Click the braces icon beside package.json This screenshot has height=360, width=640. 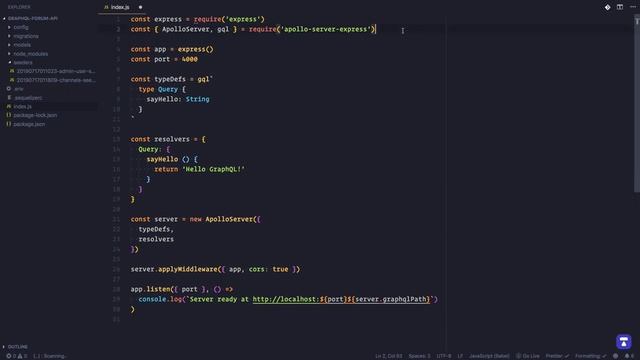coord(9,124)
